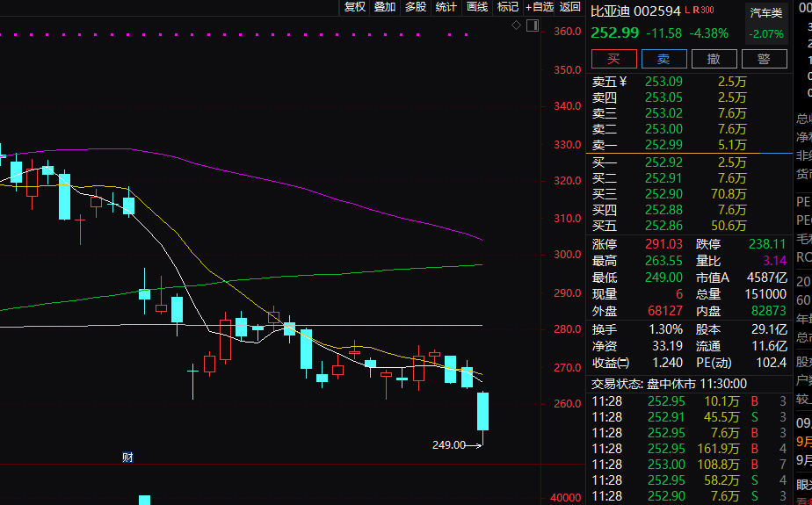Select the 多股 multi-stock view

416,7
